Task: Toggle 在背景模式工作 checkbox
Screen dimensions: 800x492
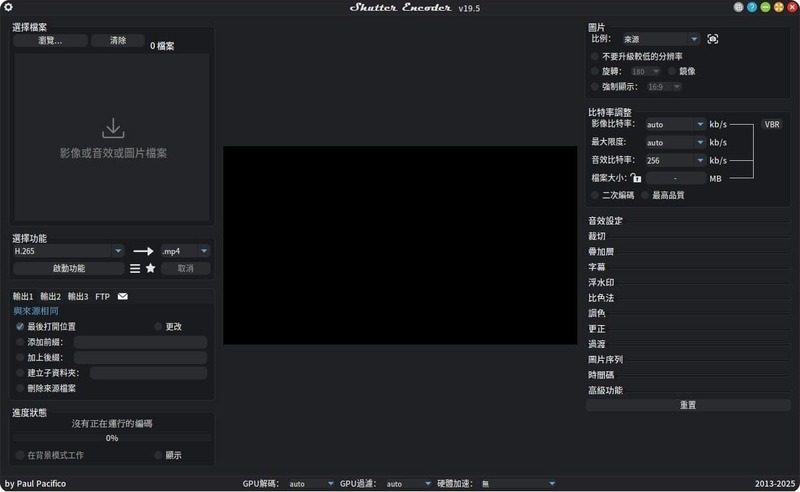Action: point(20,455)
